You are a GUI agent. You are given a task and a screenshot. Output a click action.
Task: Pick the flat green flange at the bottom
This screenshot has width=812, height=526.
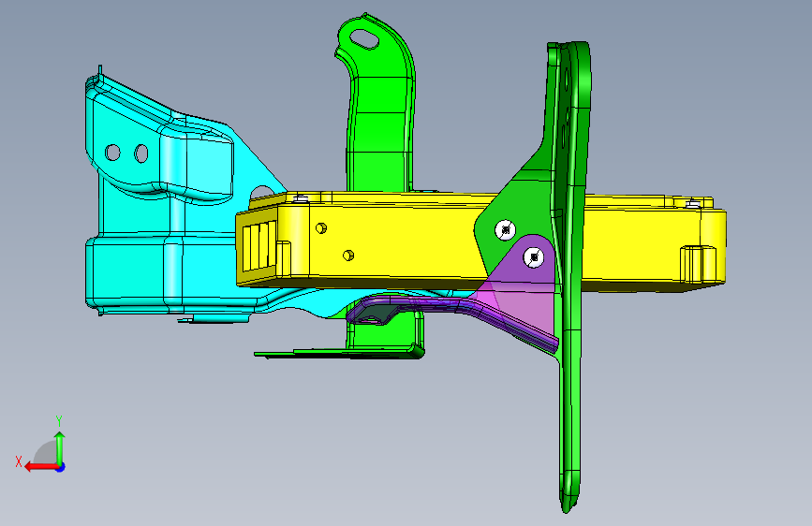339,353
